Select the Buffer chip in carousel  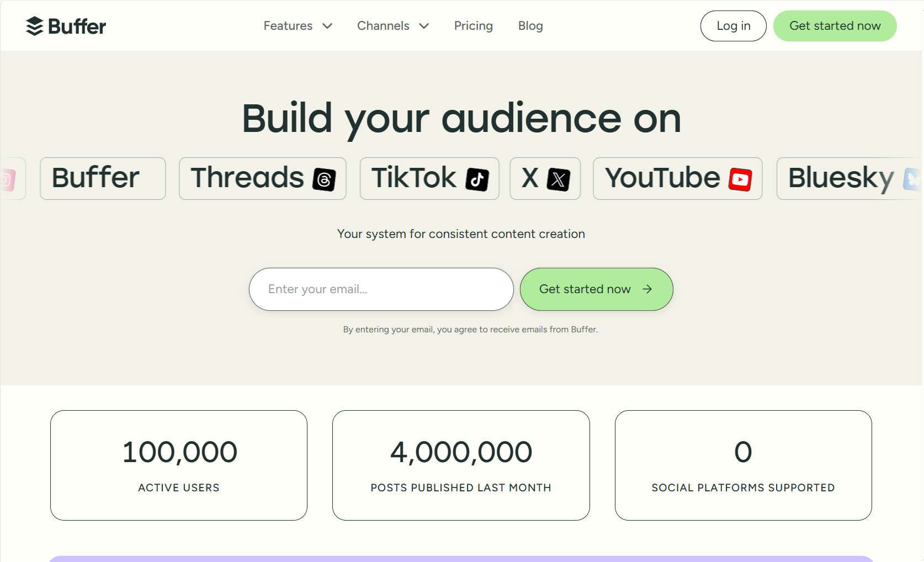click(x=103, y=178)
